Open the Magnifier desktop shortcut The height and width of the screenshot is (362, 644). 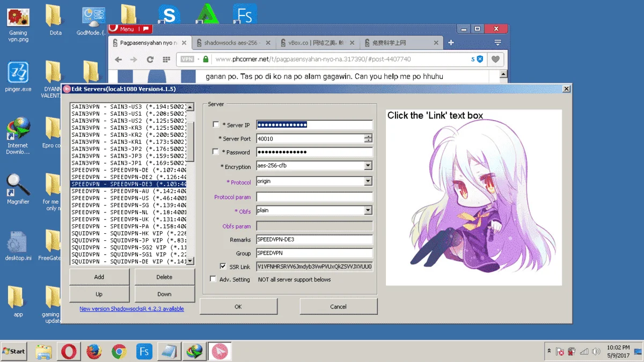tap(18, 189)
